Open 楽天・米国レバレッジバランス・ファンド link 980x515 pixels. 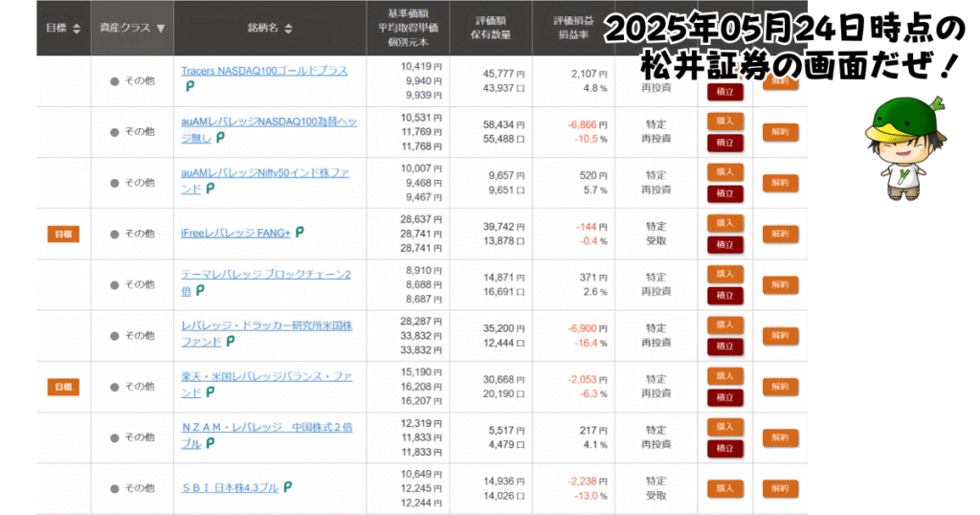point(267,385)
